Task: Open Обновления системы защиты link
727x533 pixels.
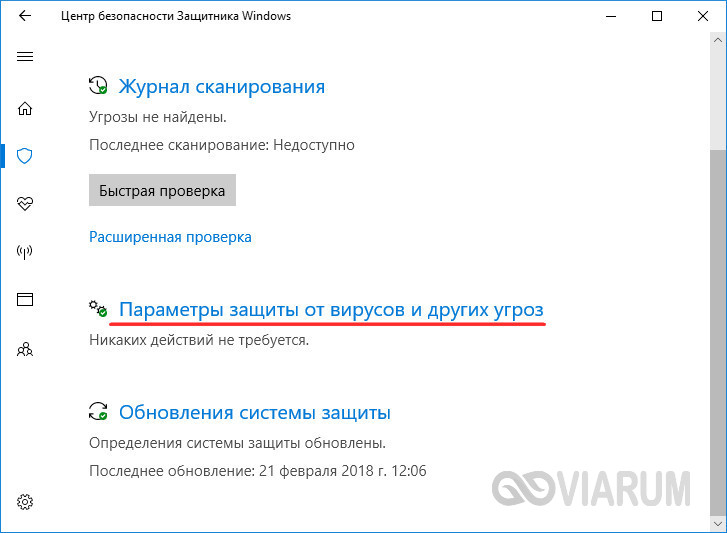Action: (x=255, y=412)
